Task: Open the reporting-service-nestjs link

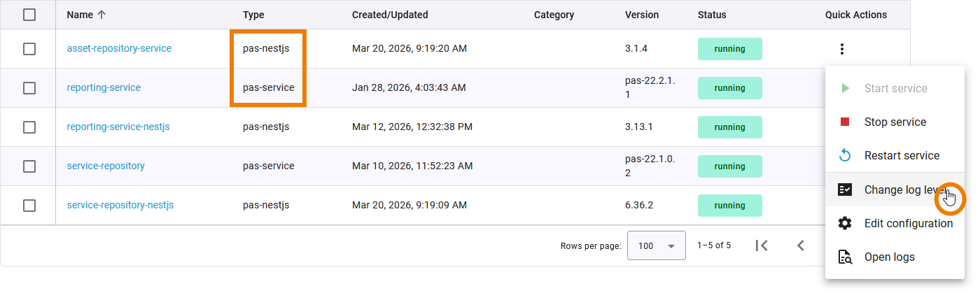Action: [118, 127]
